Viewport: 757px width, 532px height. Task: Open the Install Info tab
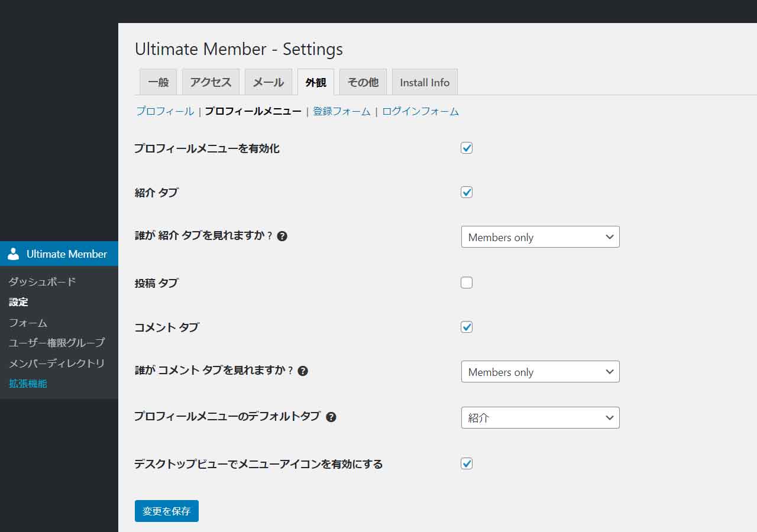coord(425,82)
